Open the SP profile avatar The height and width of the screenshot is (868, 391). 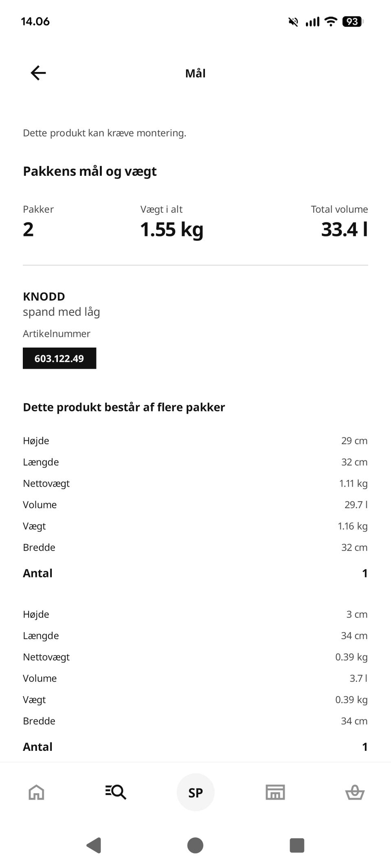coord(195,792)
